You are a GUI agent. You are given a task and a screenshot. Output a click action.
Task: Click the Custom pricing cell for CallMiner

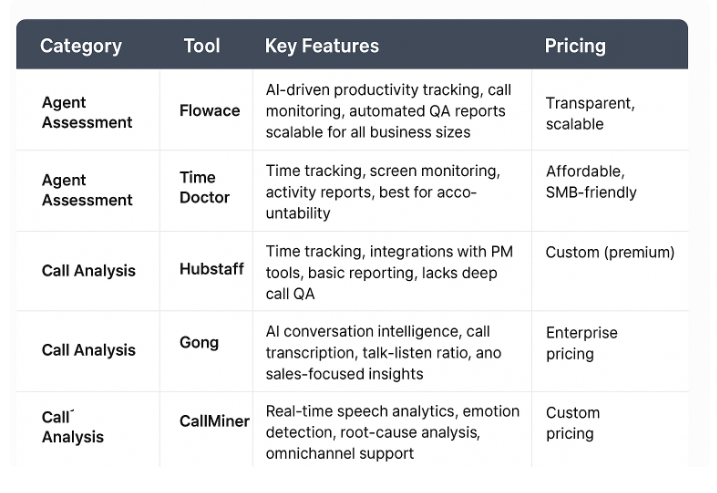[573, 423]
